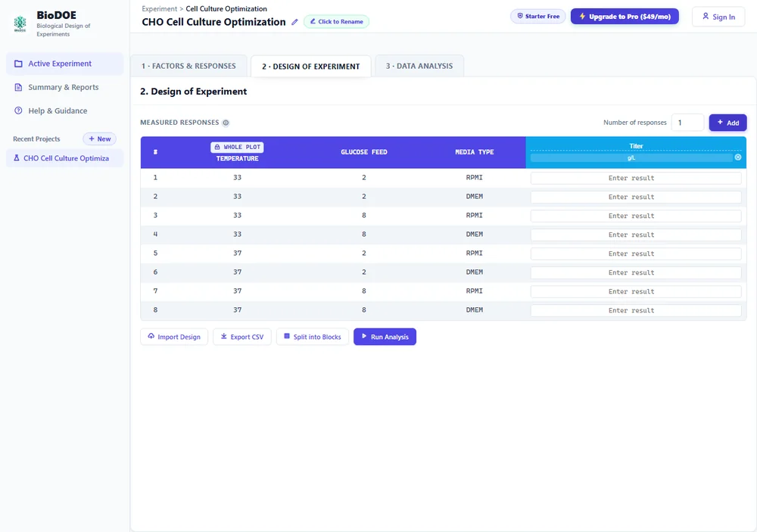Click the info icon next to Measured Responses
This screenshot has height=532, width=757.
click(226, 123)
